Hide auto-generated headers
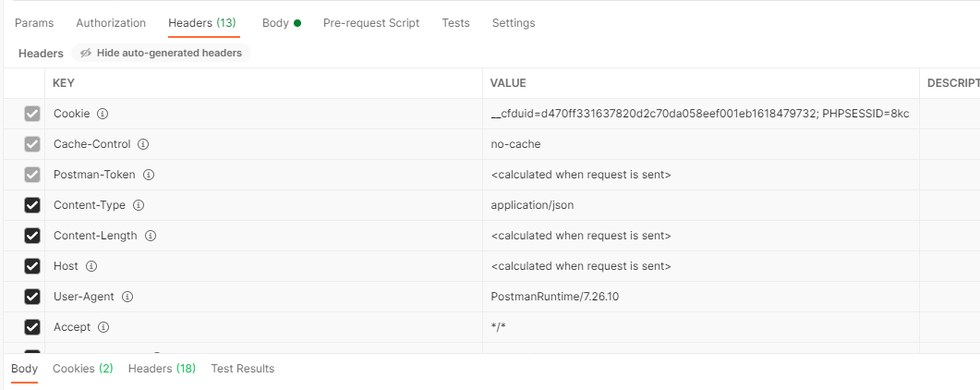The image size is (980, 390). pyautogui.click(x=162, y=53)
